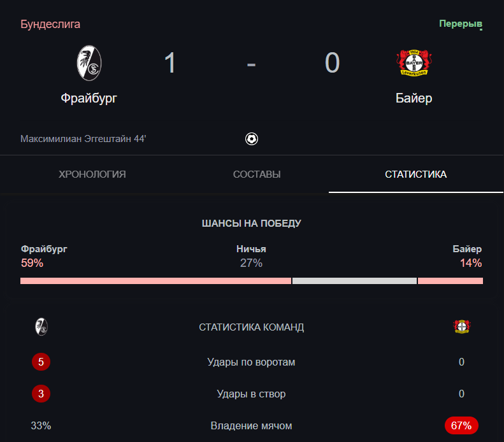Click the red badge showing 5 shots
Image resolution: width=504 pixels, height=442 pixels.
tap(41, 362)
